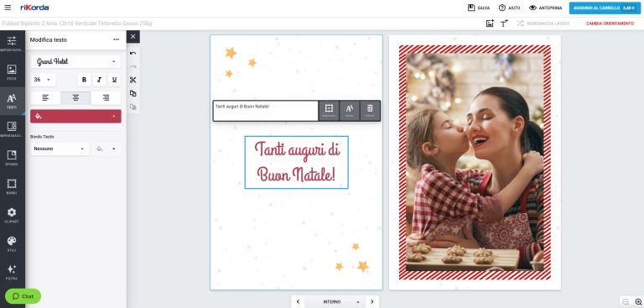Click the copy icon

coord(132,93)
